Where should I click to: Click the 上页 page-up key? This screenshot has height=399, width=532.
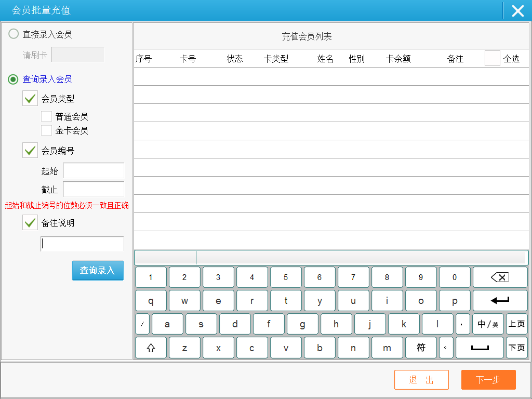[x=516, y=324]
